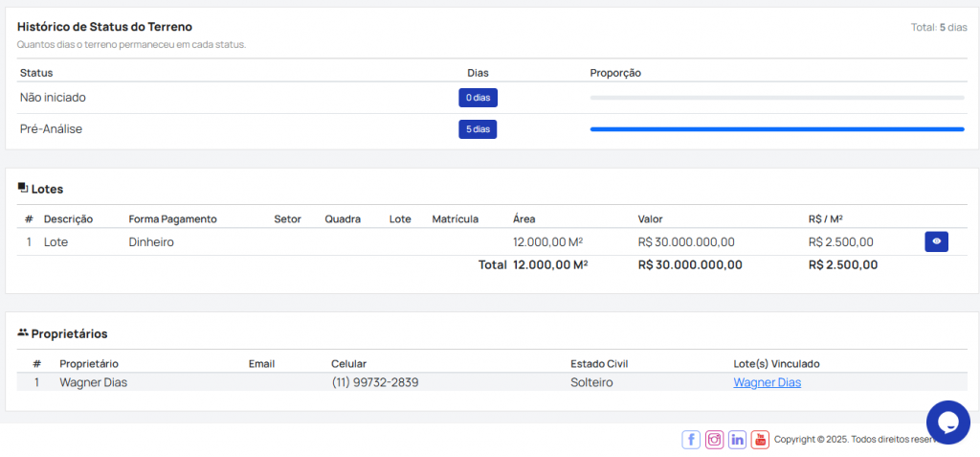Click the Área column header in Lotes
The image size is (980, 457).
(x=523, y=219)
